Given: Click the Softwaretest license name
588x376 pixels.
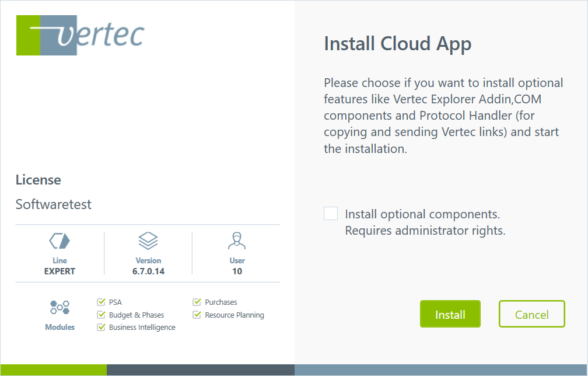Looking at the screenshot, I should coord(54,204).
